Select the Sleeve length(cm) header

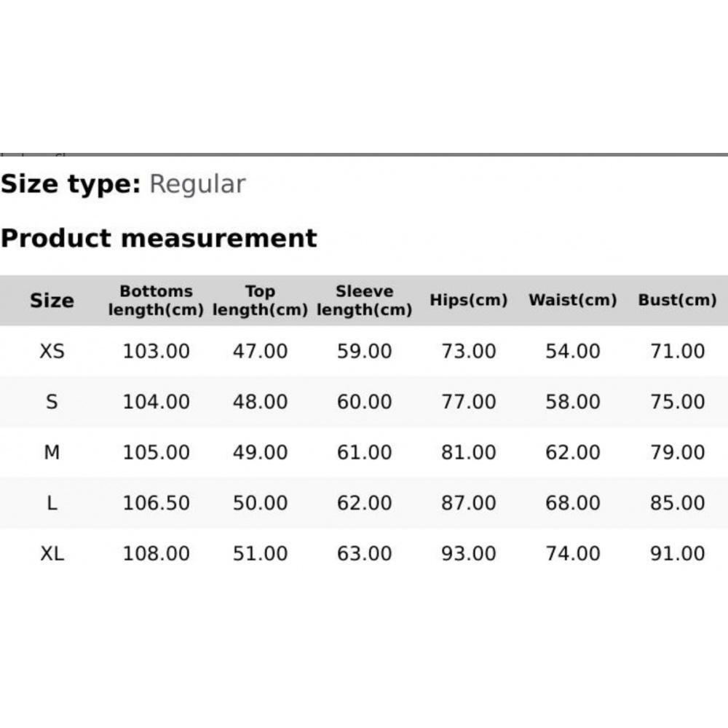coord(364,301)
